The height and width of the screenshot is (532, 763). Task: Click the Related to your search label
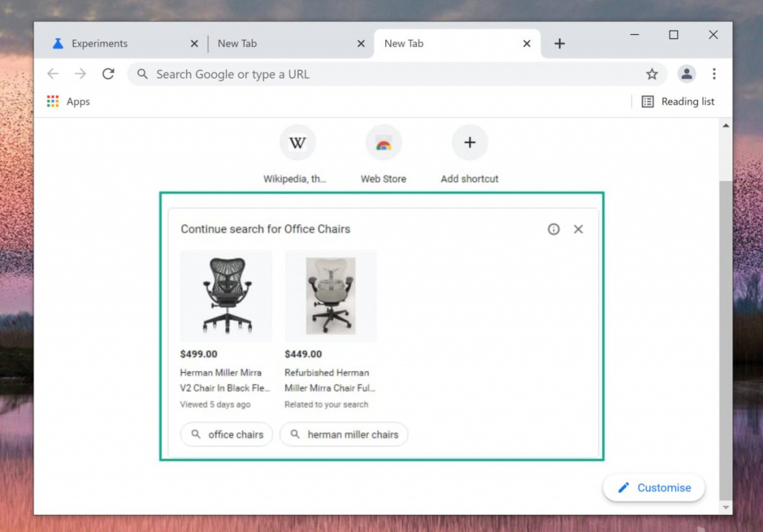point(326,405)
